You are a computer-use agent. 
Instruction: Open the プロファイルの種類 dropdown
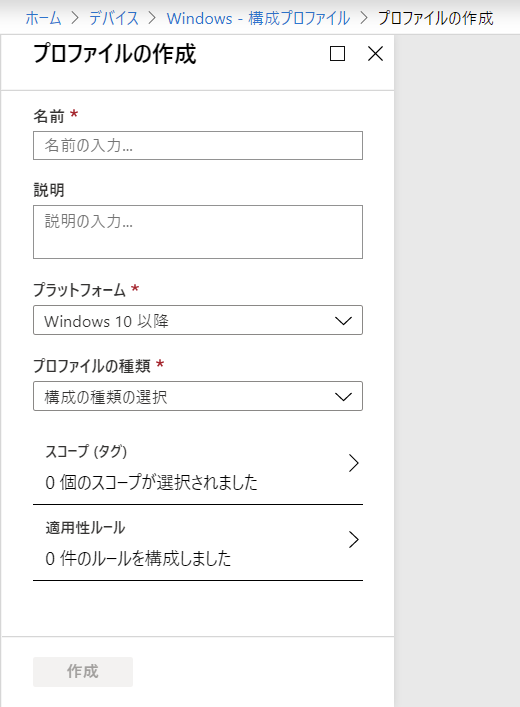198,396
